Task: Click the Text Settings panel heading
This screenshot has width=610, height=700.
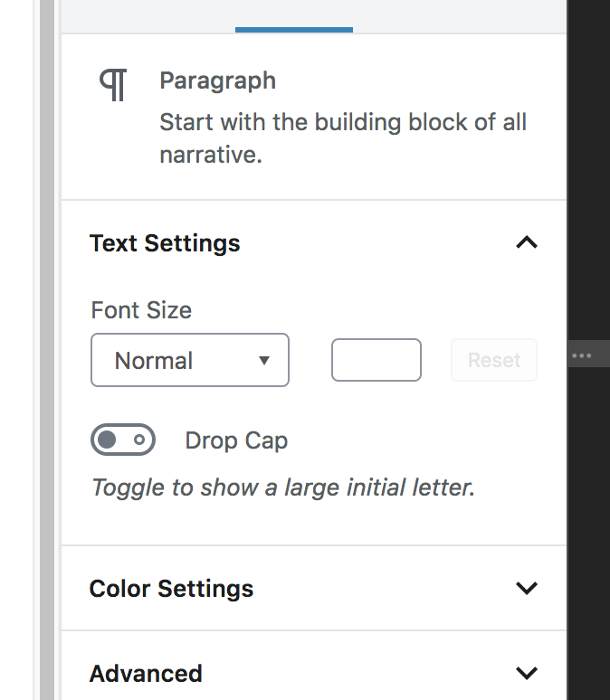Action: point(165,243)
